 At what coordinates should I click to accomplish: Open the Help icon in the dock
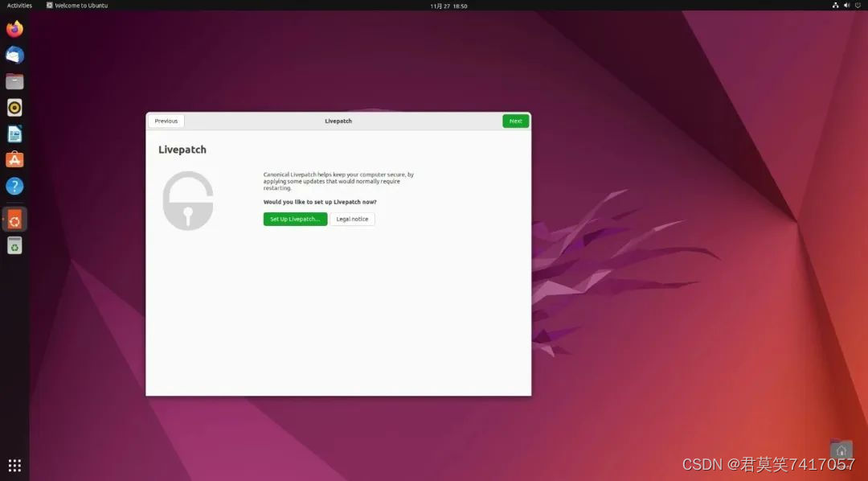coord(15,186)
